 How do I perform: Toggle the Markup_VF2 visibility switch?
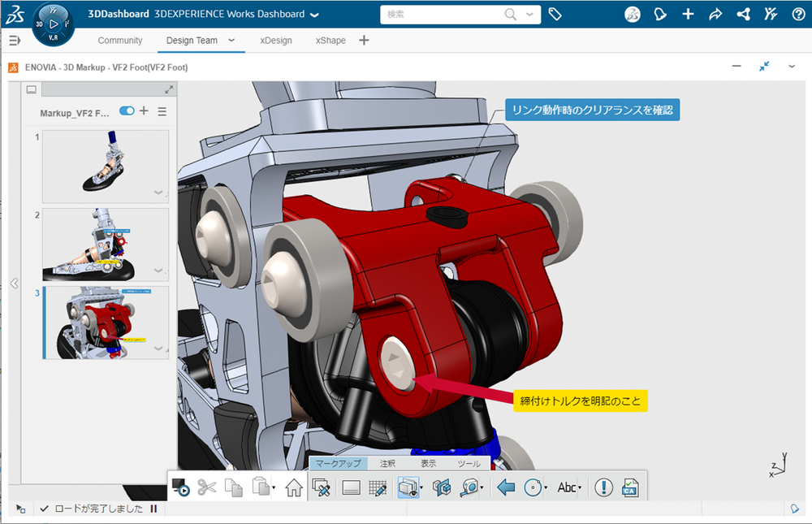point(127,110)
